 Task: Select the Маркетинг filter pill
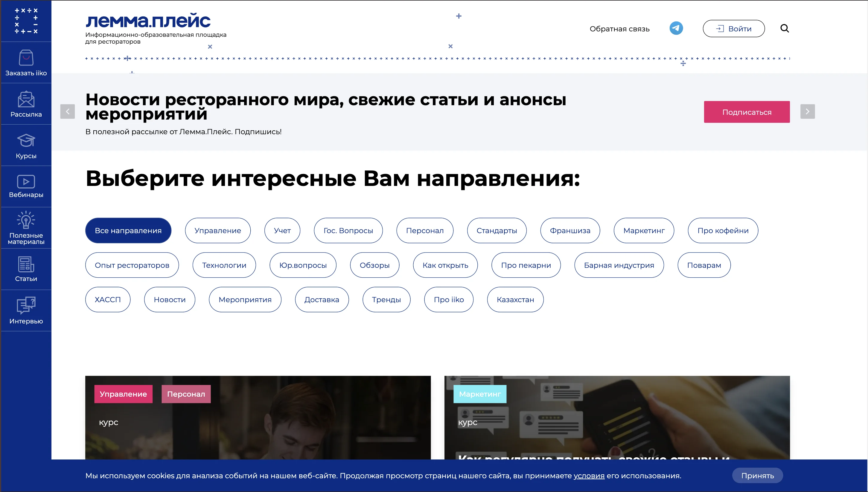644,230
